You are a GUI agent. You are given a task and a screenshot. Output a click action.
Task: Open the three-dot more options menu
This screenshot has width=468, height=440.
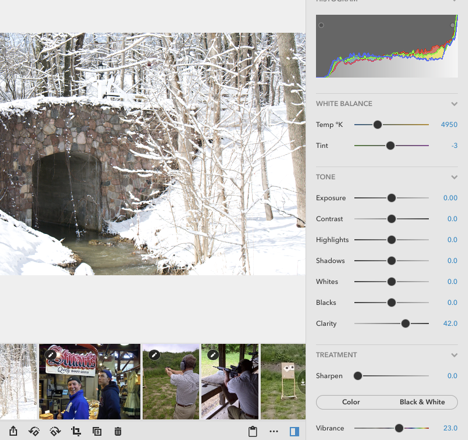click(274, 431)
